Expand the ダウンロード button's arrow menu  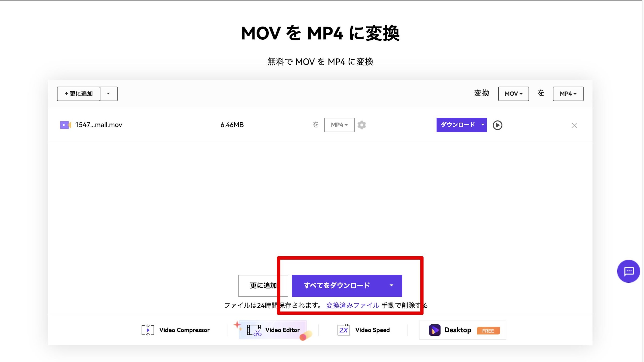tap(482, 125)
